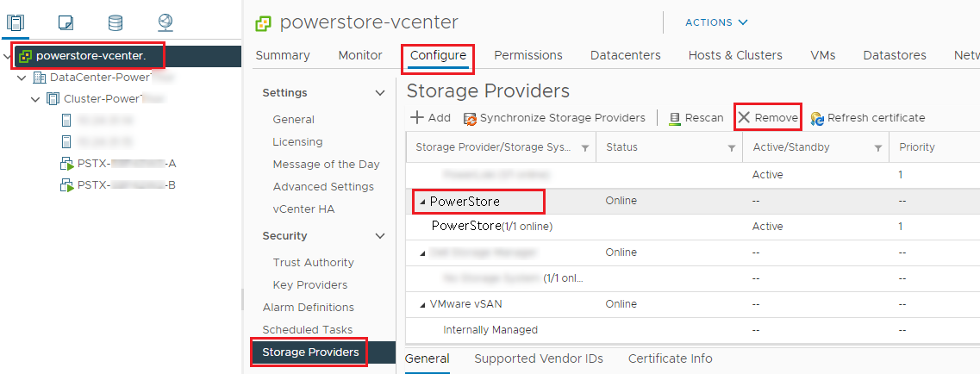Screen dimensions: 980x374
Task: Click Synchronize Storage Providers icon
Action: click(x=471, y=118)
